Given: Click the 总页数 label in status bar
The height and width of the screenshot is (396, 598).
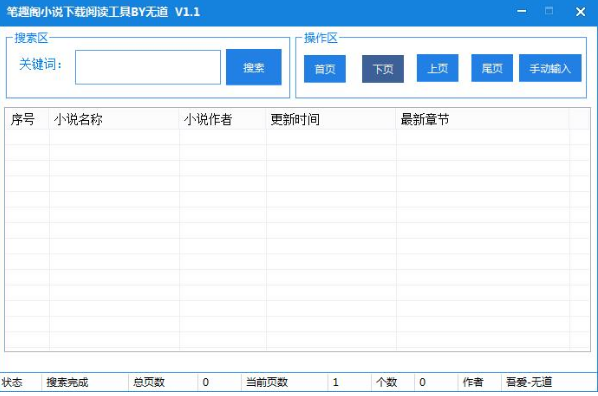Looking at the screenshot, I should (x=149, y=382).
